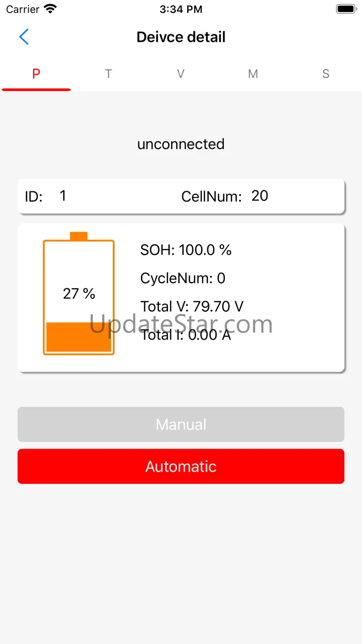Open the M tab
This screenshot has width=362, height=644.
(x=253, y=74)
